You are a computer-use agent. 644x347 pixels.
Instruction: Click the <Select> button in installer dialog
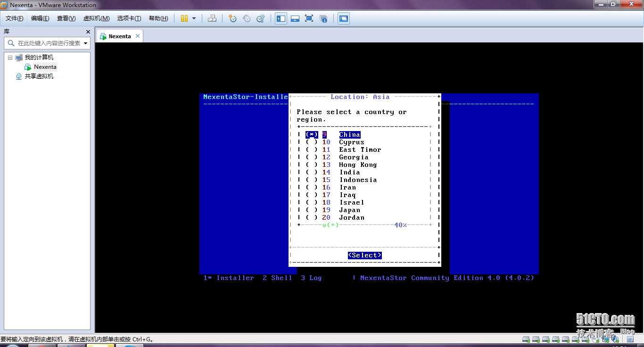pyautogui.click(x=365, y=256)
